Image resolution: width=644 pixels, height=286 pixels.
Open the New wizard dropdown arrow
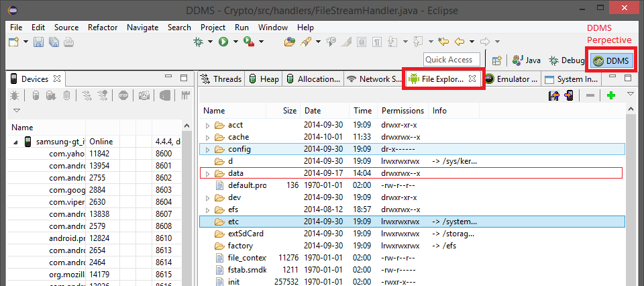point(25,42)
